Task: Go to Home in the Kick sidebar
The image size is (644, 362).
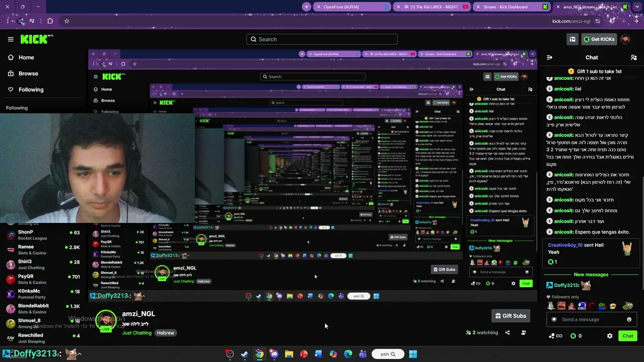Action: tap(26, 57)
